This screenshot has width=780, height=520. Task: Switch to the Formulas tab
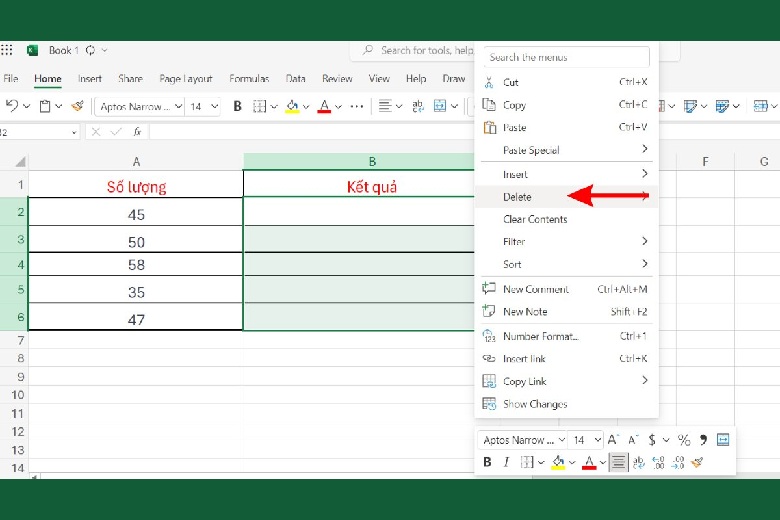(249, 79)
